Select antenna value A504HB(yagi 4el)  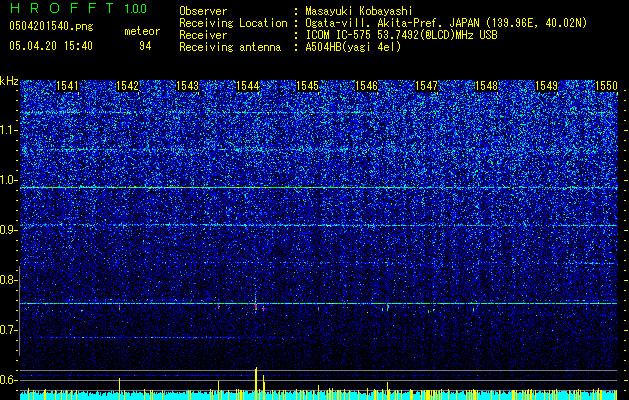click(353, 47)
